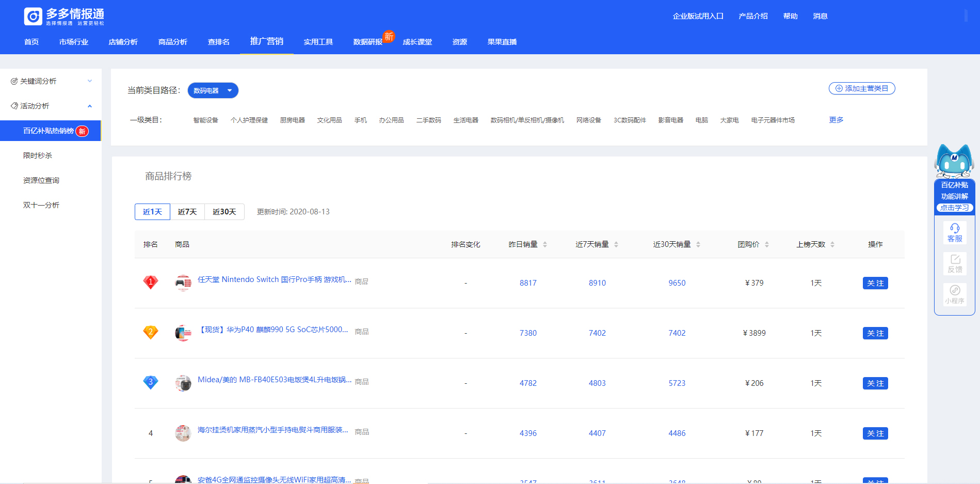Open 商品分析 nav tab

[x=173, y=42]
